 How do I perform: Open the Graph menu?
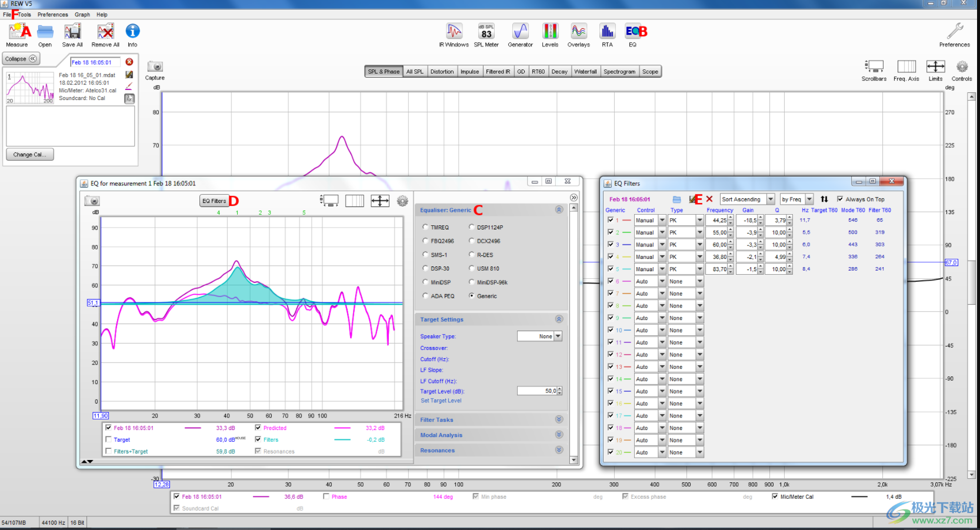click(82, 15)
